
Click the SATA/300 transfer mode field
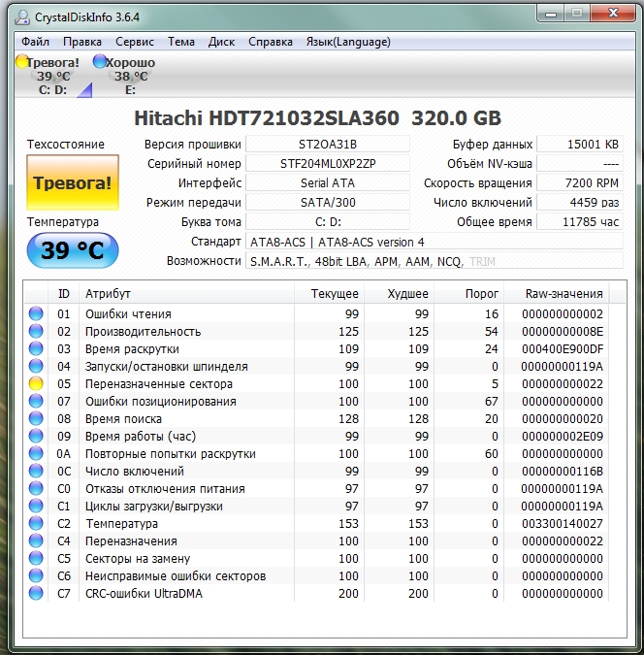coord(328,202)
